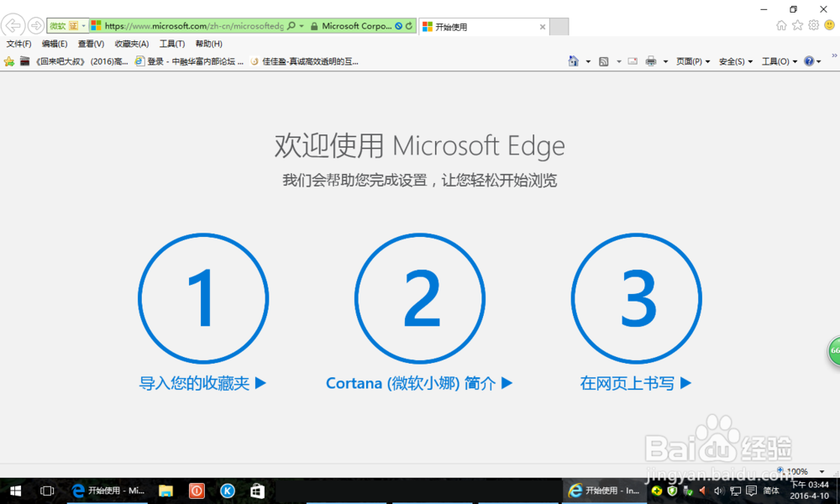Click the refresh icon in address bar
Viewport: 840px width, 504px height.
tap(409, 26)
